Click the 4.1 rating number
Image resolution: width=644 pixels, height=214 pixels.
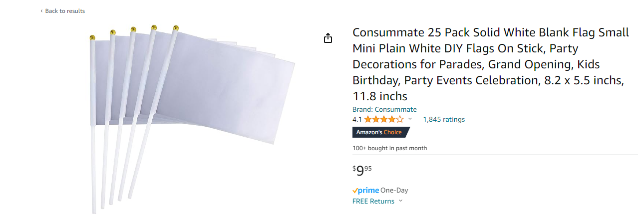357,119
